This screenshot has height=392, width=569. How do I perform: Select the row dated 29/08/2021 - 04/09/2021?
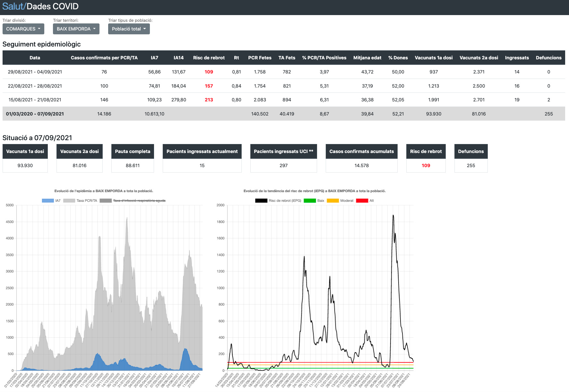point(284,72)
